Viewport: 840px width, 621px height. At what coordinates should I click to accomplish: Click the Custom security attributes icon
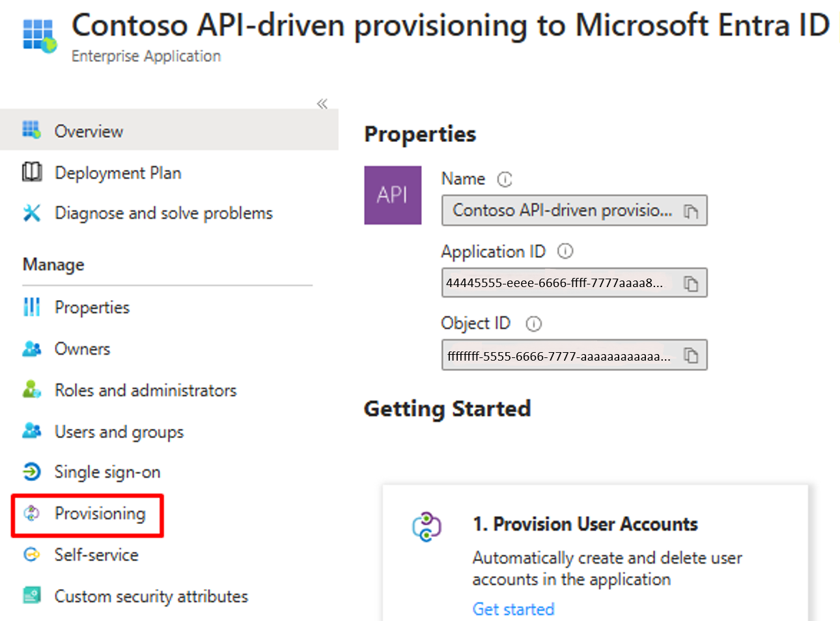click(31, 595)
